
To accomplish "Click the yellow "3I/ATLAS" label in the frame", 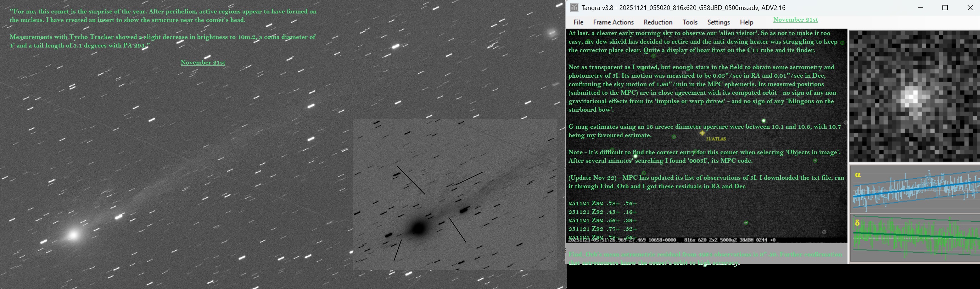I will pos(716,139).
